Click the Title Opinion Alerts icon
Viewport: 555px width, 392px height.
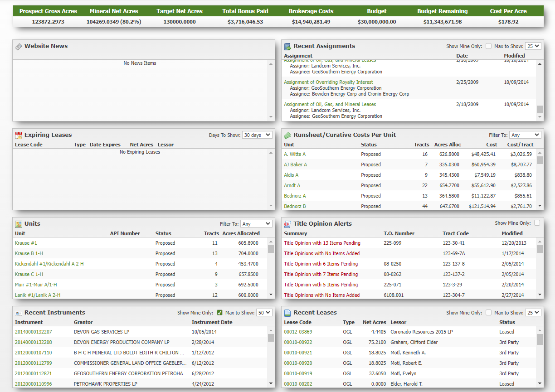click(x=287, y=224)
